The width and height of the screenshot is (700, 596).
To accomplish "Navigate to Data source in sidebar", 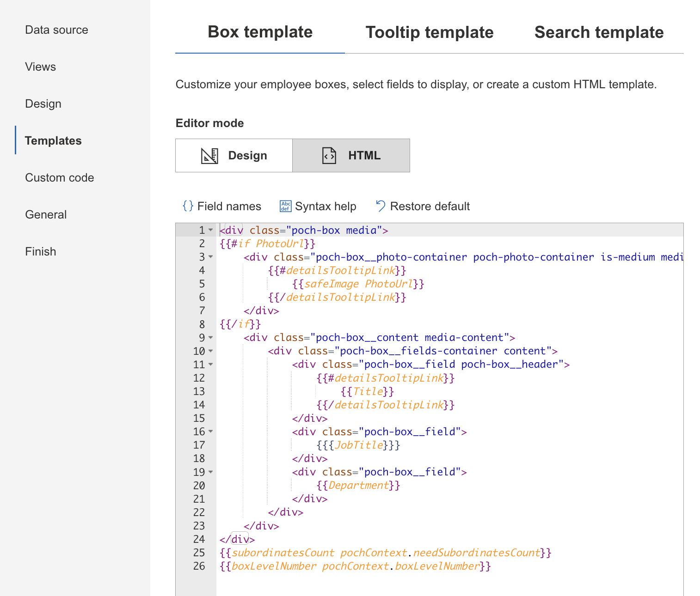I will 56,30.
